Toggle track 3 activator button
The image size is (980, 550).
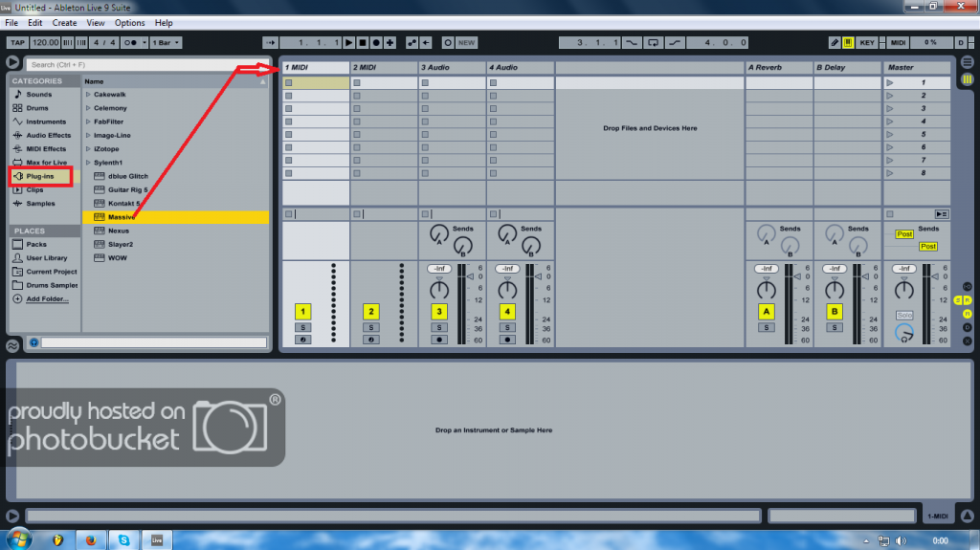438,311
